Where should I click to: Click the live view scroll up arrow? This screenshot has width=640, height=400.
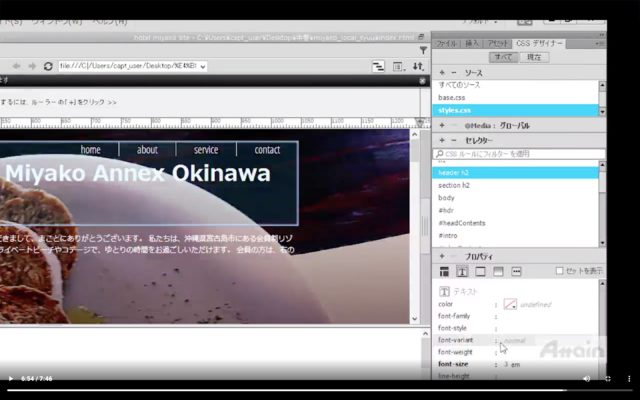[415, 134]
